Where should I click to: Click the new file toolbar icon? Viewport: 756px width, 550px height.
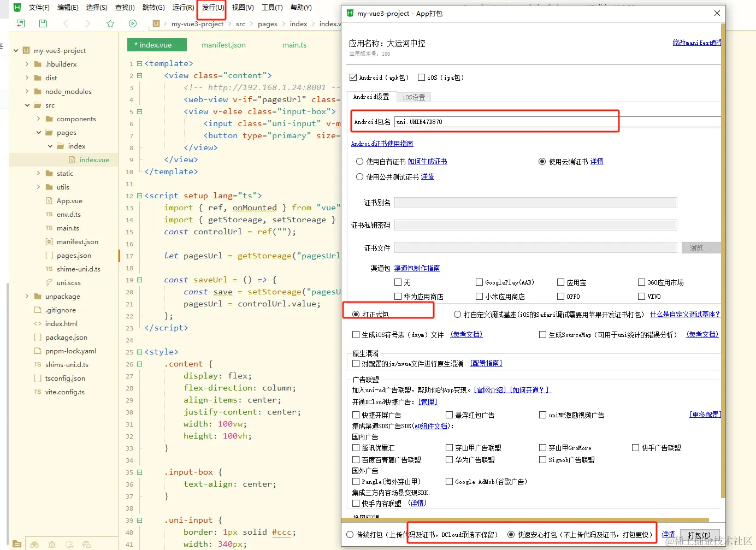pyautogui.click(x=21, y=23)
